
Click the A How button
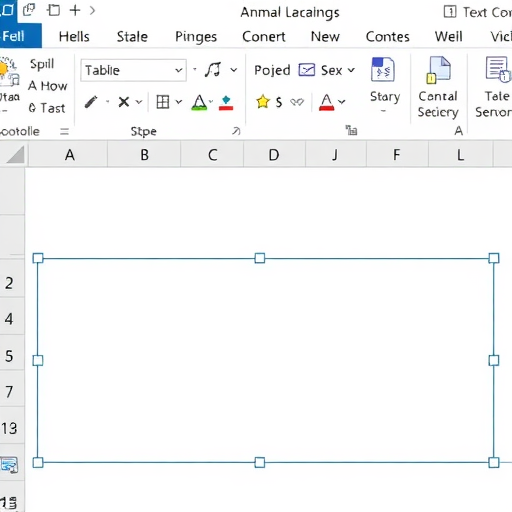pos(47,86)
